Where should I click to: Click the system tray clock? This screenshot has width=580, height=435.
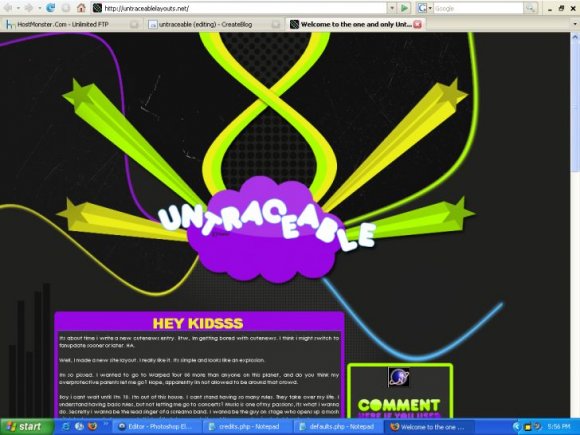[559, 427]
